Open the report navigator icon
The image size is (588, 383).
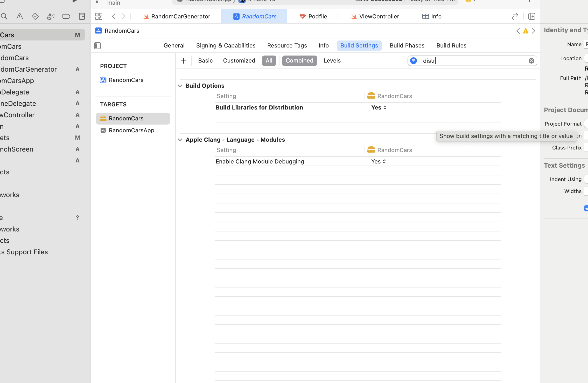pyautogui.click(x=82, y=16)
